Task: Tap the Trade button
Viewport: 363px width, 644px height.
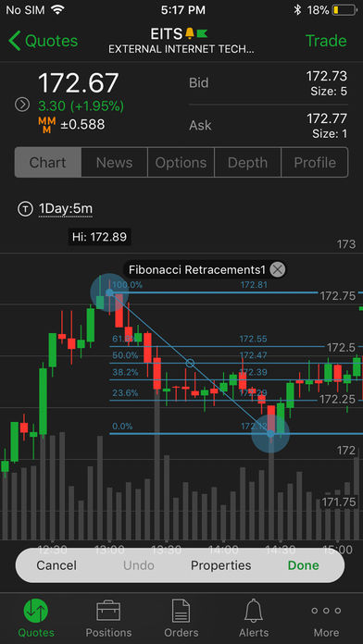Action: (326, 41)
